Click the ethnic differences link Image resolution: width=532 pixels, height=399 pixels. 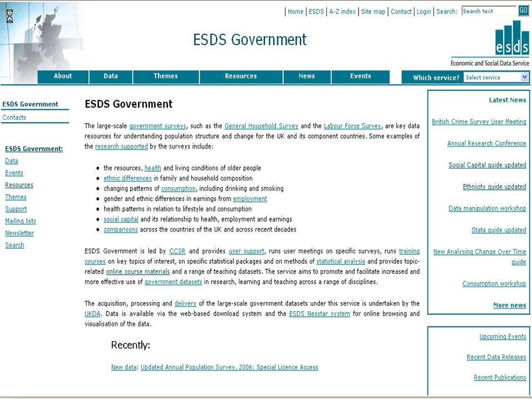(x=127, y=178)
